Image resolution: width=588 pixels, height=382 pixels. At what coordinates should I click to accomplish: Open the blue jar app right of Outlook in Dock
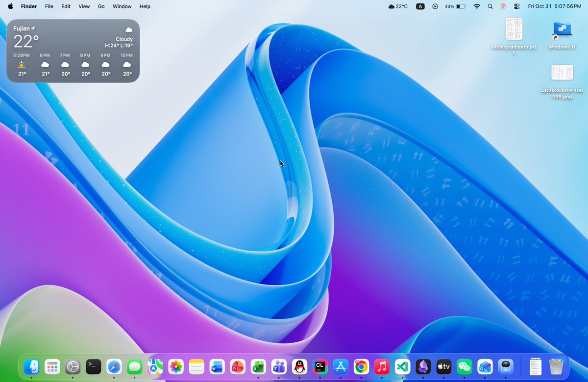[x=505, y=366]
